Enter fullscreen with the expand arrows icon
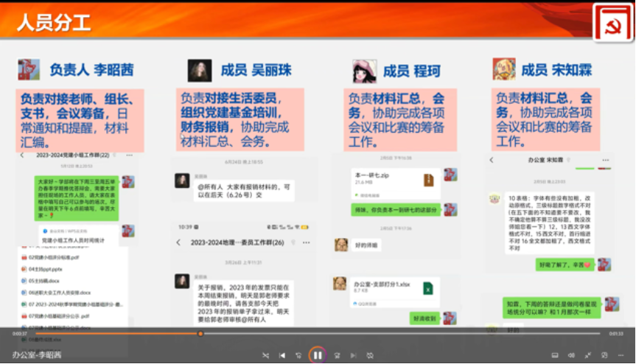Screen dimensions: 636x364 [587, 355]
